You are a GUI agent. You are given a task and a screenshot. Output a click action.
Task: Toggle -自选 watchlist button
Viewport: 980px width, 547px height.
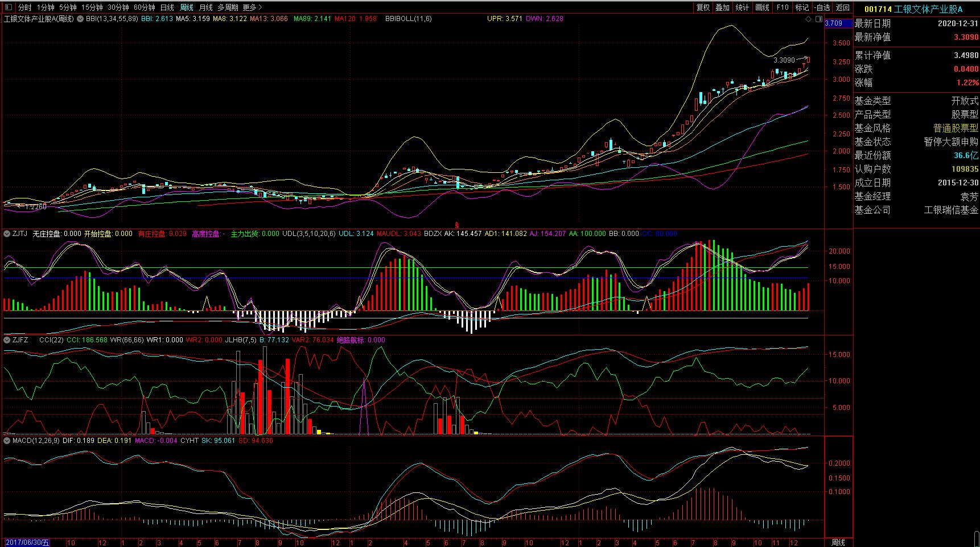[x=822, y=7]
